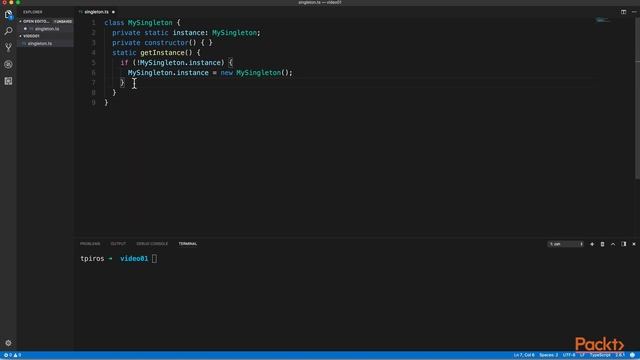
Task: Click line number 4 in the gutter
Action: click(x=93, y=53)
